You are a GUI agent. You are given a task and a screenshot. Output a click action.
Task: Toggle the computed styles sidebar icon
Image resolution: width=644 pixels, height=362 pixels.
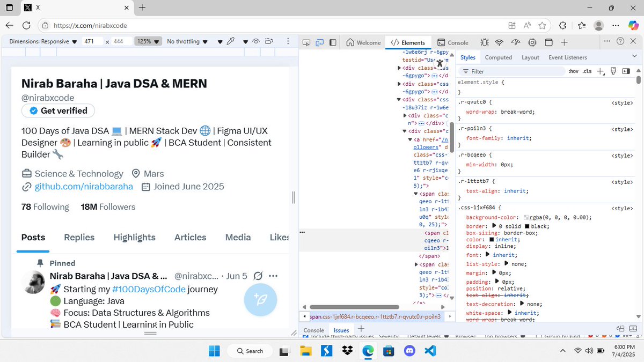tap(626, 71)
